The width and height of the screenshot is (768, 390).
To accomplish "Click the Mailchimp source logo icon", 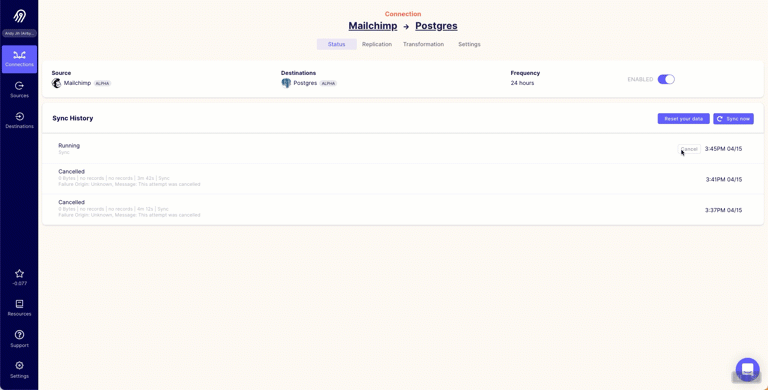I will click(56, 83).
